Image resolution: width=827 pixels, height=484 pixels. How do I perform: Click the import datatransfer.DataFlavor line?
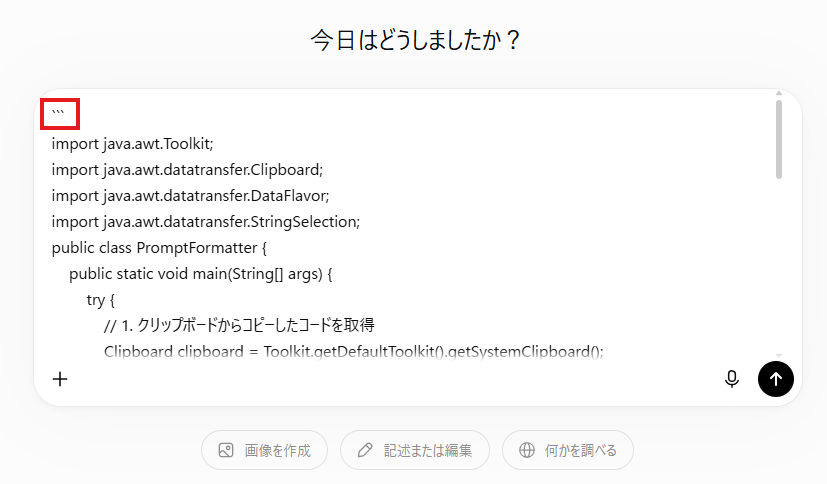point(190,196)
